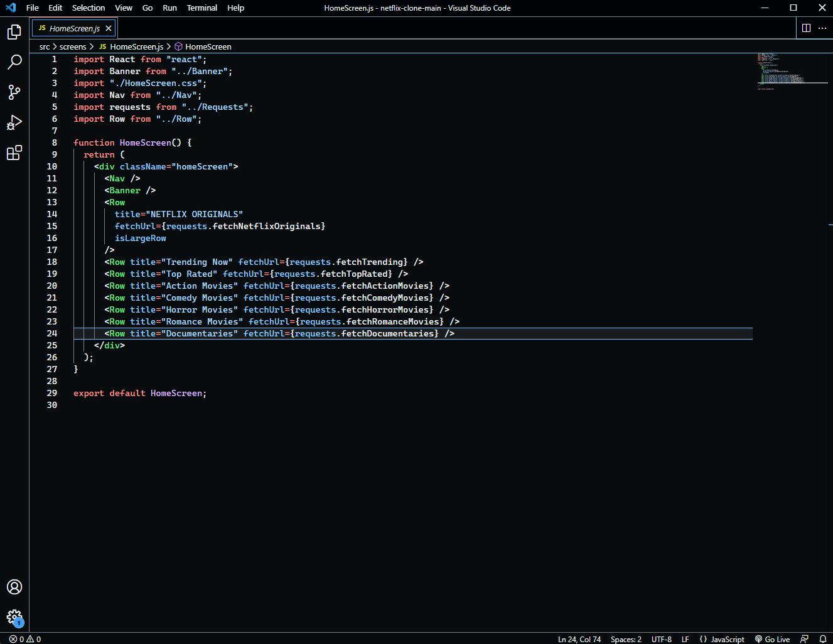
Task: Close the HomeScreen.js tab
Action: 109,28
